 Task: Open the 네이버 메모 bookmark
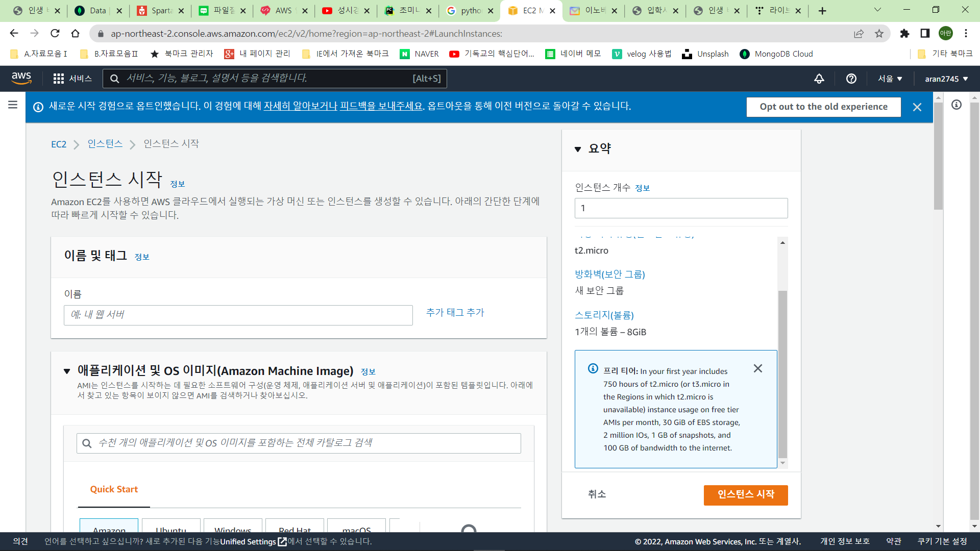click(573, 54)
